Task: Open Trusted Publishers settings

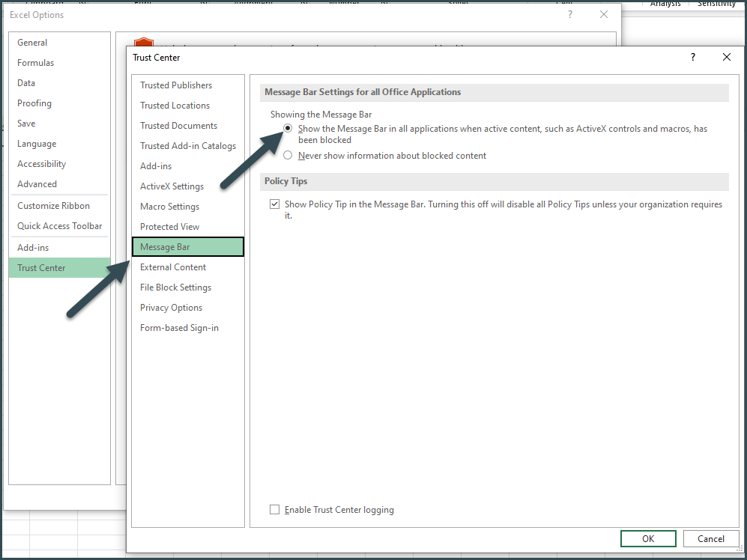Action: point(175,85)
